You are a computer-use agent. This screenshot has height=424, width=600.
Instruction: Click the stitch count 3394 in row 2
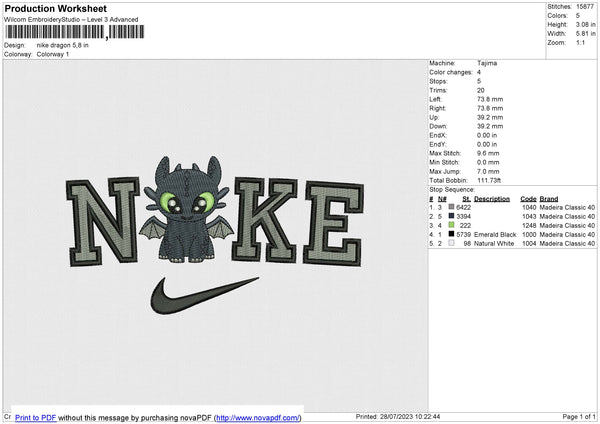(463, 217)
